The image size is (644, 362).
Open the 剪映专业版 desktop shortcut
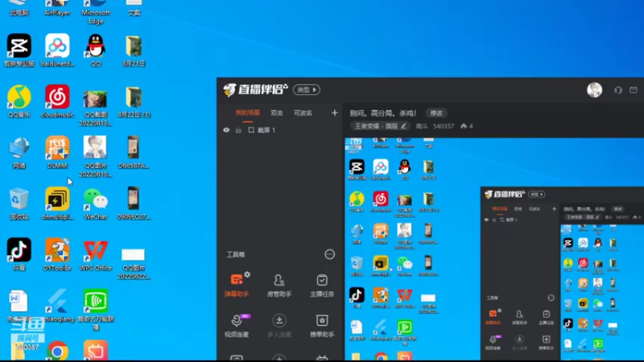[x=19, y=51]
